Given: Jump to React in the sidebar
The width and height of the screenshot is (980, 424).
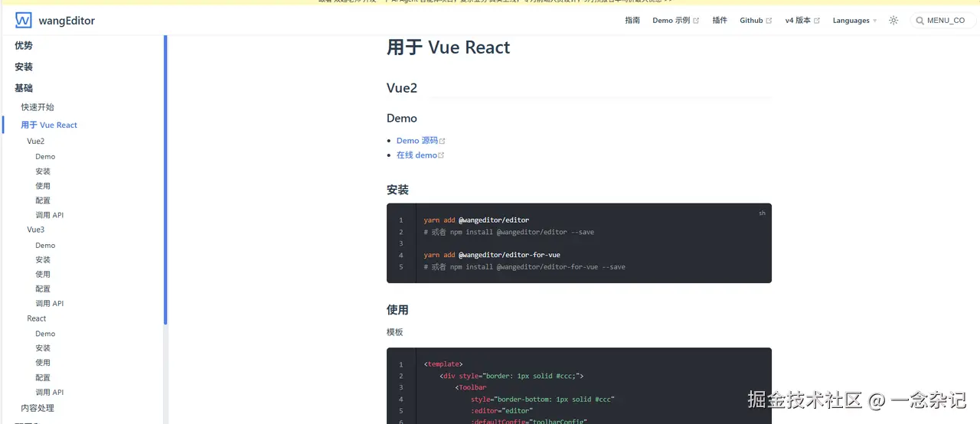Looking at the screenshot, I should click(37, 318).
